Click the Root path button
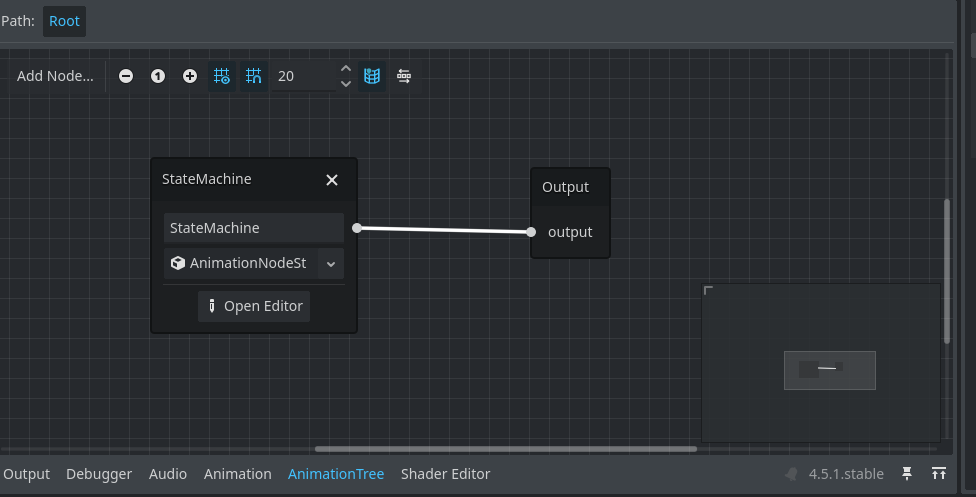 pos(64,21)
